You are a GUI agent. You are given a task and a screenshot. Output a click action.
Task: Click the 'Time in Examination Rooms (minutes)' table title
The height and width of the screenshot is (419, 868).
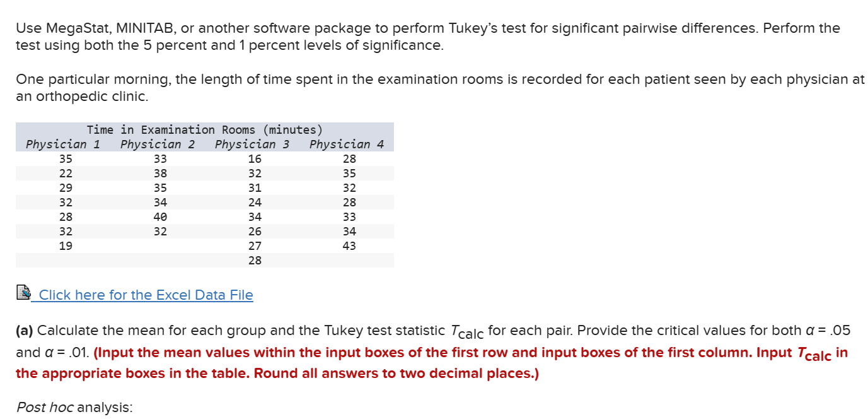(205, 129)
